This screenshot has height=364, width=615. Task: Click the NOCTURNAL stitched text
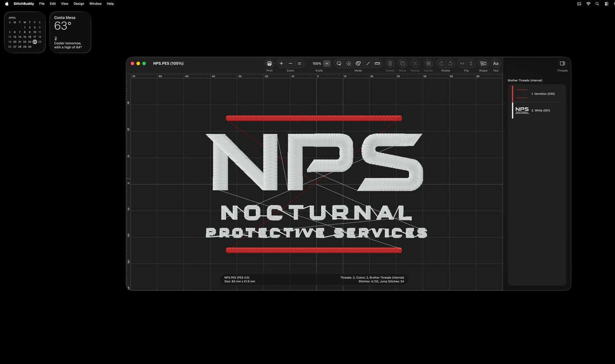[316, 213]
